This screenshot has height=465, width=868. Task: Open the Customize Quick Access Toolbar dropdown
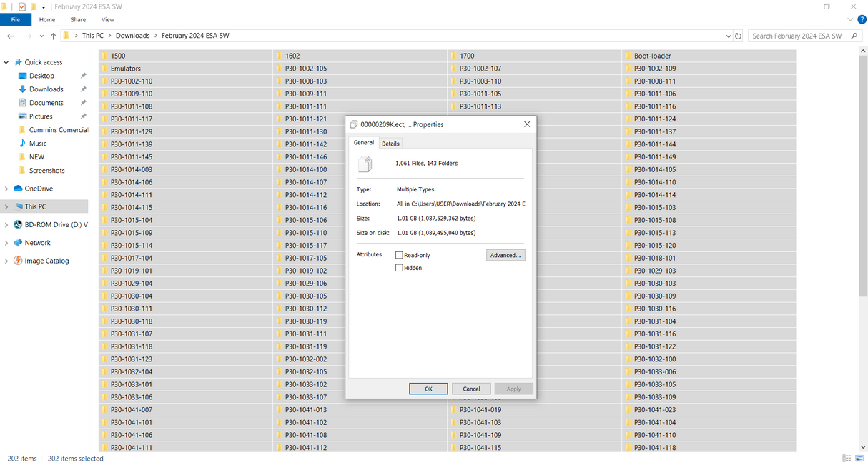[x=43, y=6]
